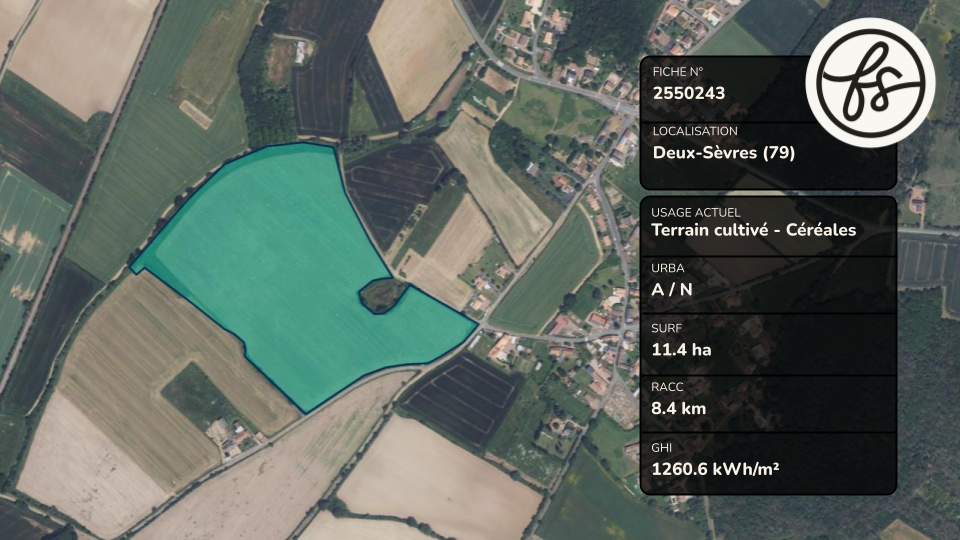
Task: Select Terrain cultivé - Céréales value
Action: click(754, 230)
